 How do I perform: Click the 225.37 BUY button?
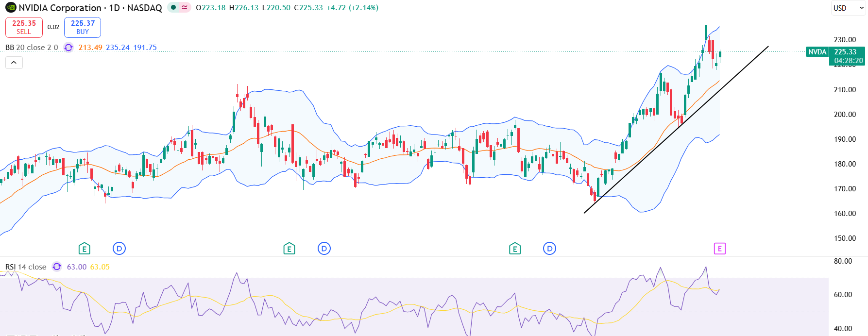click(83, 27)
